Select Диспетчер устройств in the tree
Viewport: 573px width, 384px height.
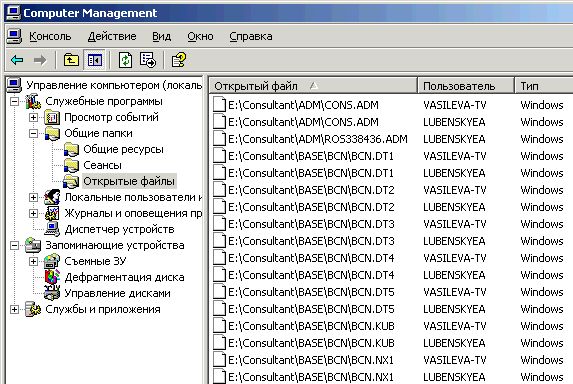pyautogui.click(x=119, y=229)
